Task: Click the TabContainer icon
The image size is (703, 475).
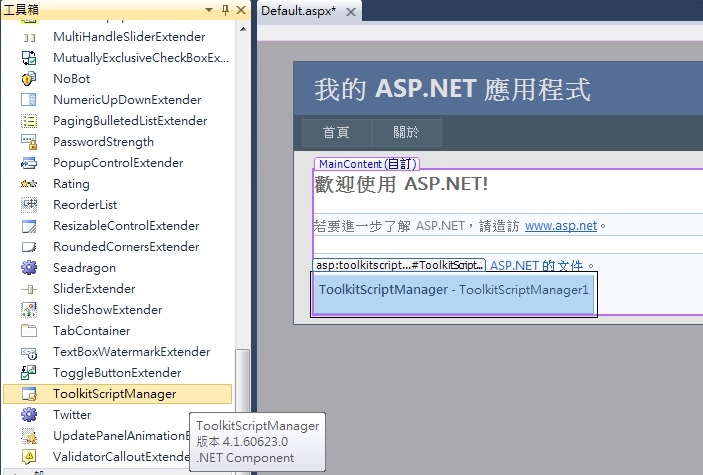Action: pyautogui.click(x=29, y=331)
